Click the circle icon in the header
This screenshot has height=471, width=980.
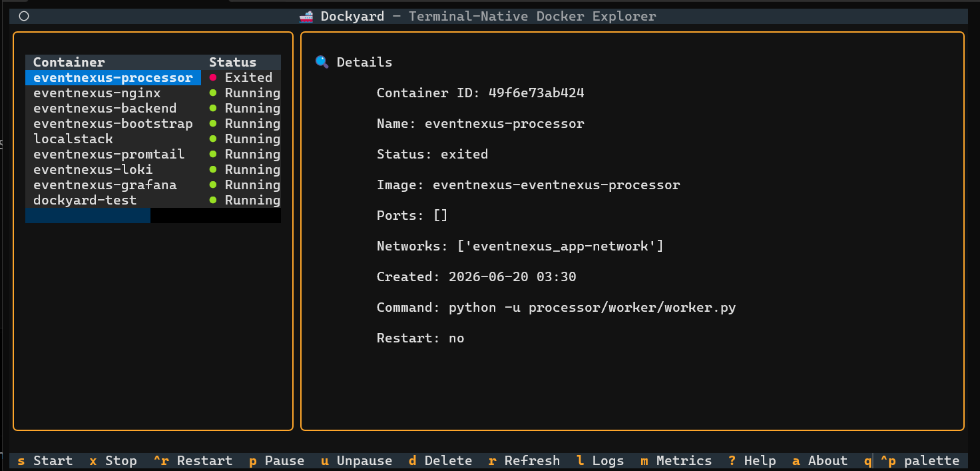pos(24,17)
